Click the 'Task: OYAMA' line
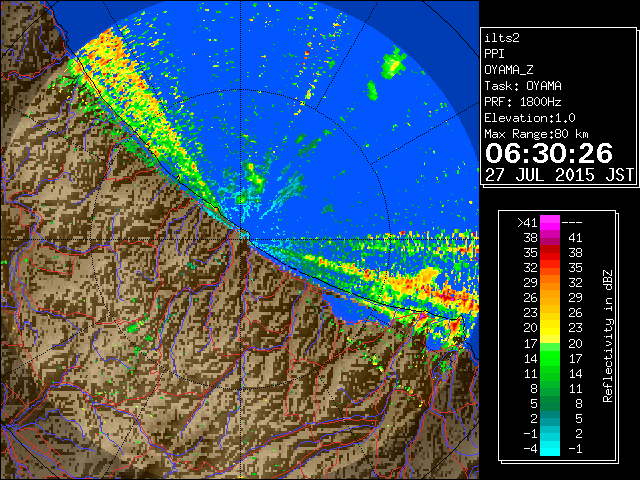 pos(523,86)
